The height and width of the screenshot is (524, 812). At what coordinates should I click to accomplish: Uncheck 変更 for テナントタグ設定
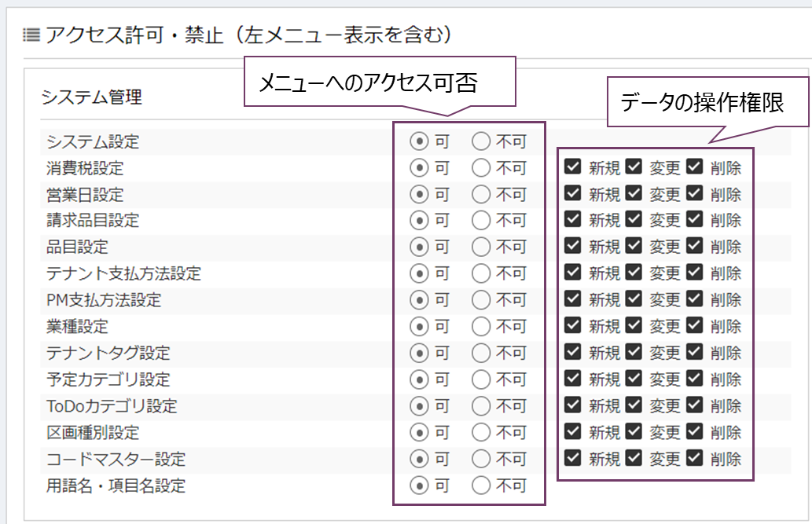(634, 352)
